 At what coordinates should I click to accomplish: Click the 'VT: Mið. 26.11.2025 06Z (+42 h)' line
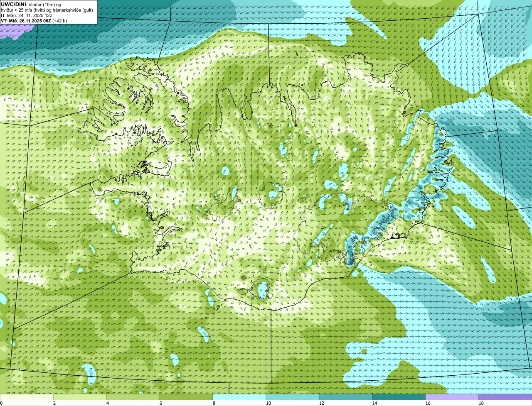(34, 21)
